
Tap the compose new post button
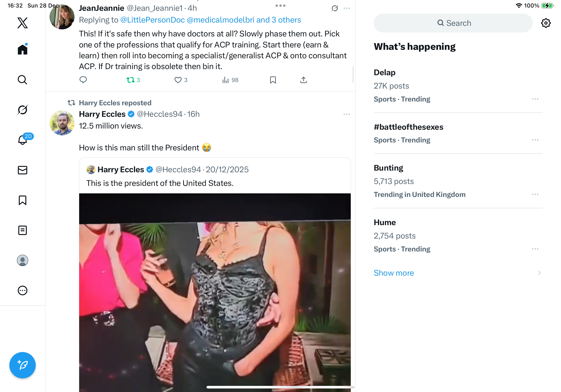pyautogui.click(x=23, y=365)
